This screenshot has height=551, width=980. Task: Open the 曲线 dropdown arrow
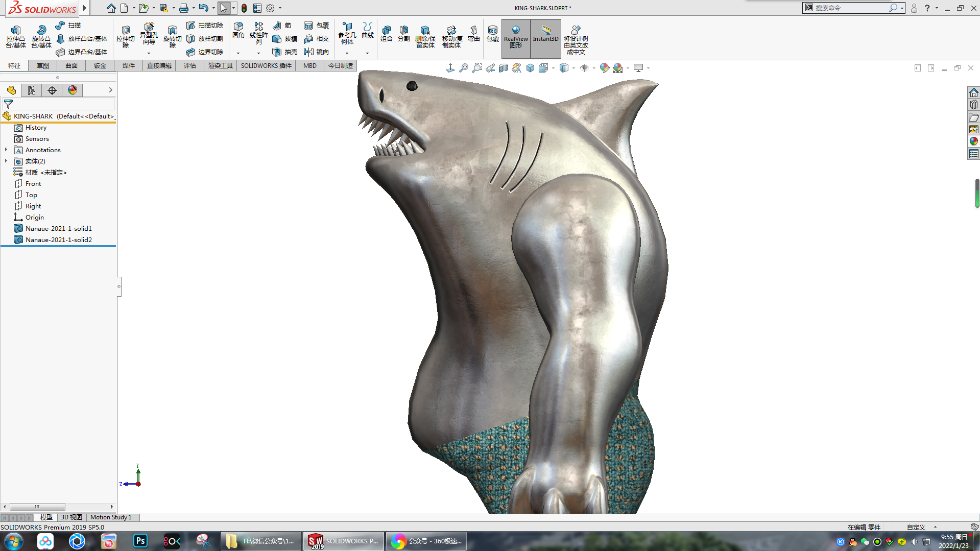point(367,53)
